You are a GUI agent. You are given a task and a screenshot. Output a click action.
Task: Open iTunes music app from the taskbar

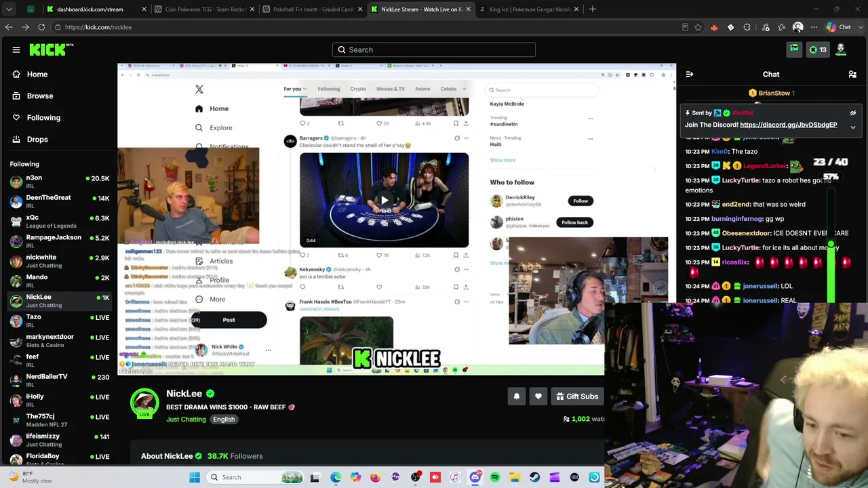coord(455,477)
